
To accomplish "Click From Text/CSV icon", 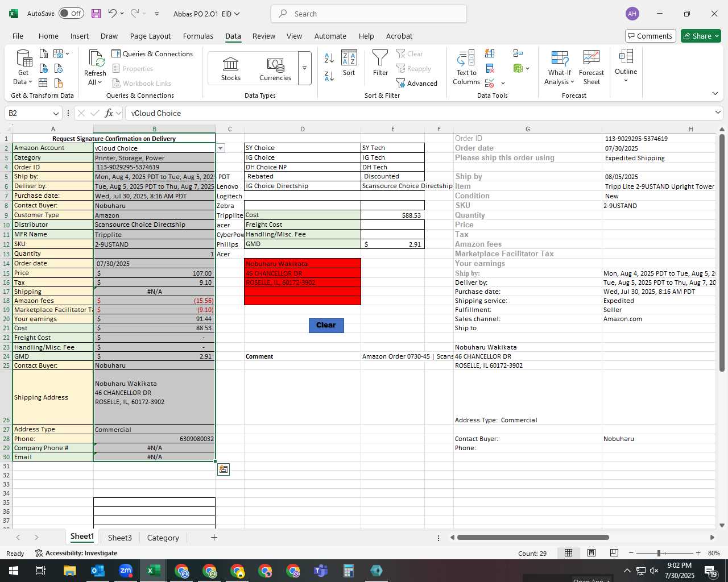I will click(x=44, y=54).
